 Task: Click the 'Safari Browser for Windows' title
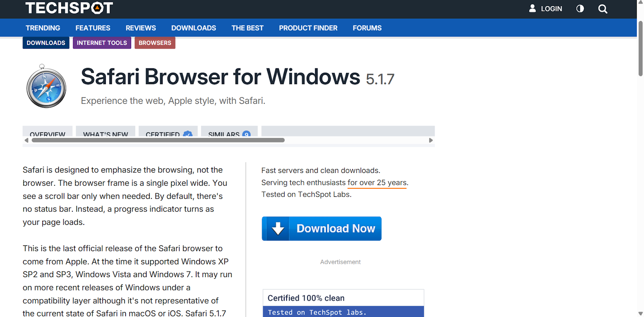[x=221, y=76]
